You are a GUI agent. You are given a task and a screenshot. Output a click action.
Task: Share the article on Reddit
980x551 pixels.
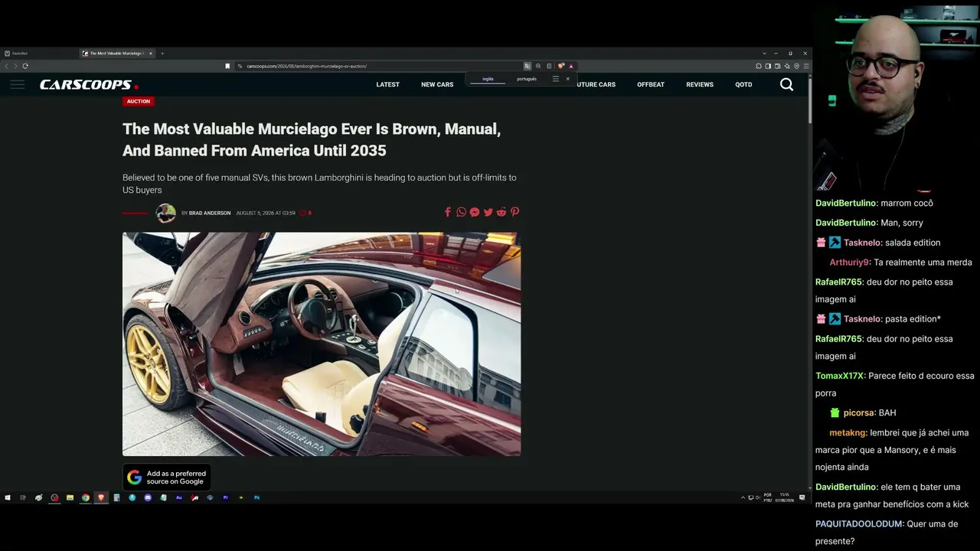[x=501, y=212]
